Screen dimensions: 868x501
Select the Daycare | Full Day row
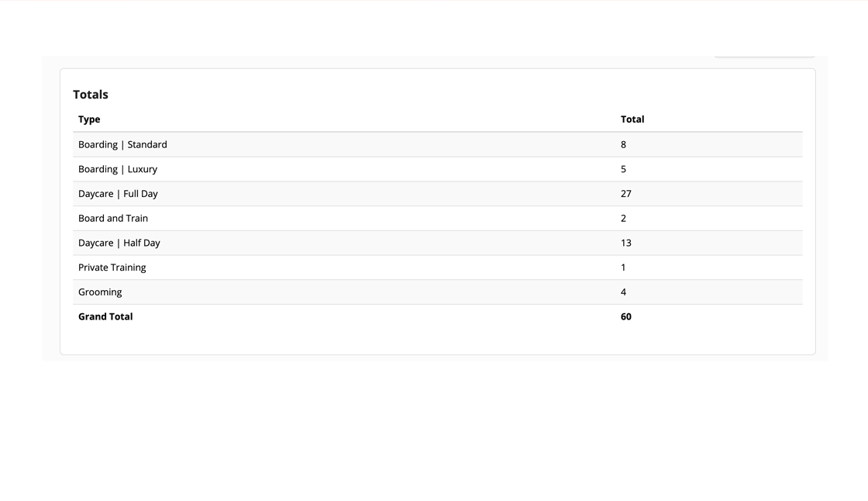pyautogui.click(x=118, y=193)
